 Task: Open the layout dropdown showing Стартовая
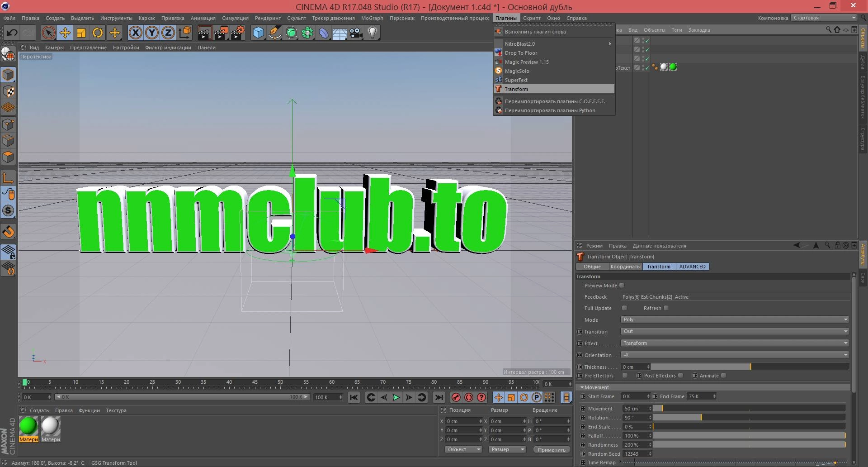[x=824, y=18]
